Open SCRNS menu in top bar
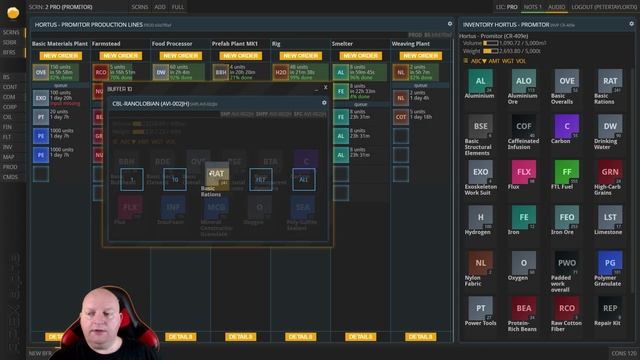The height and width of the screenshot is (360, 640). [140, 7]
